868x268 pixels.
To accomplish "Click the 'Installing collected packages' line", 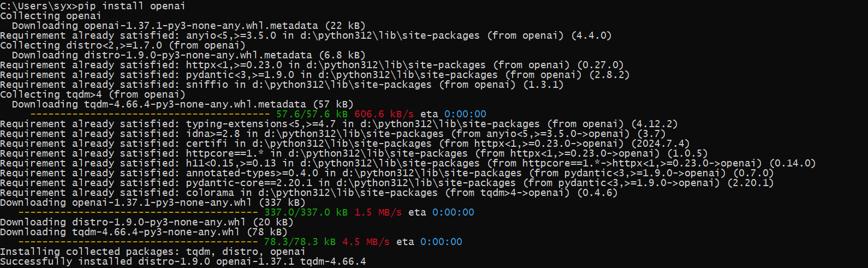I will [x=153, y=252].
